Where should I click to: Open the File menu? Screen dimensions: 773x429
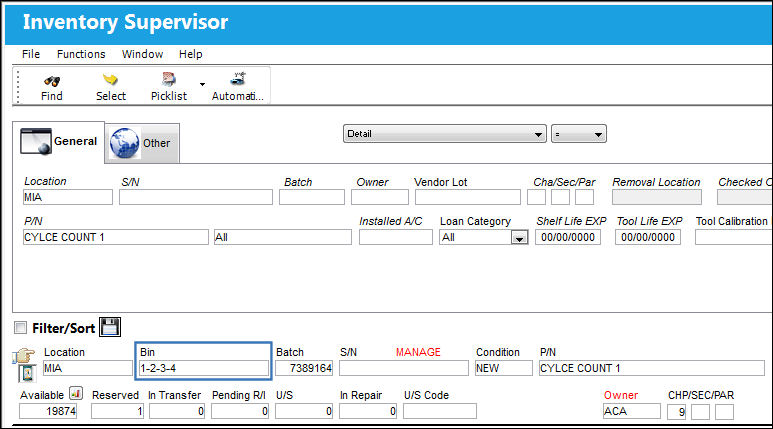click(31, 54)
